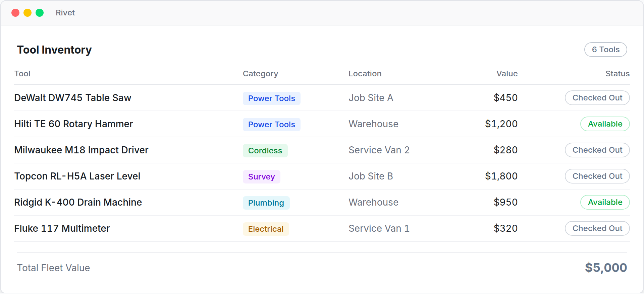The image size is (644, 294).
Task: Click the Total Fleet Value label
Action: tap(54, 268)
